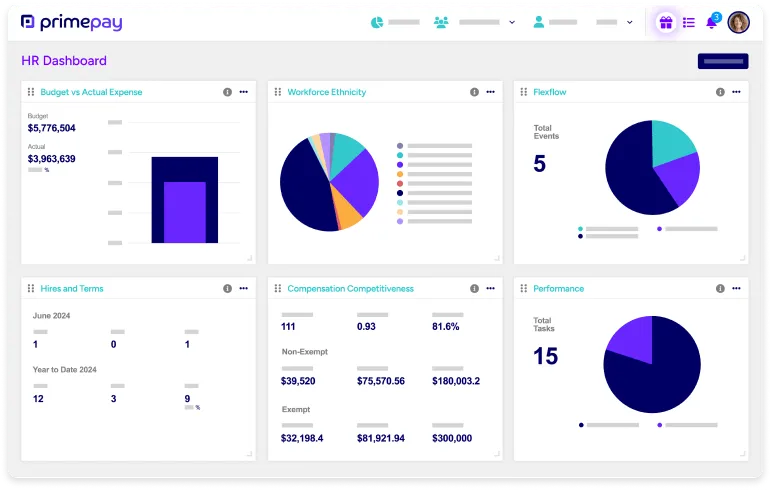Expand the last nav dropdown chevron before gift icon
This screenshot has width=771, height=490.
(x=629, y=22)
